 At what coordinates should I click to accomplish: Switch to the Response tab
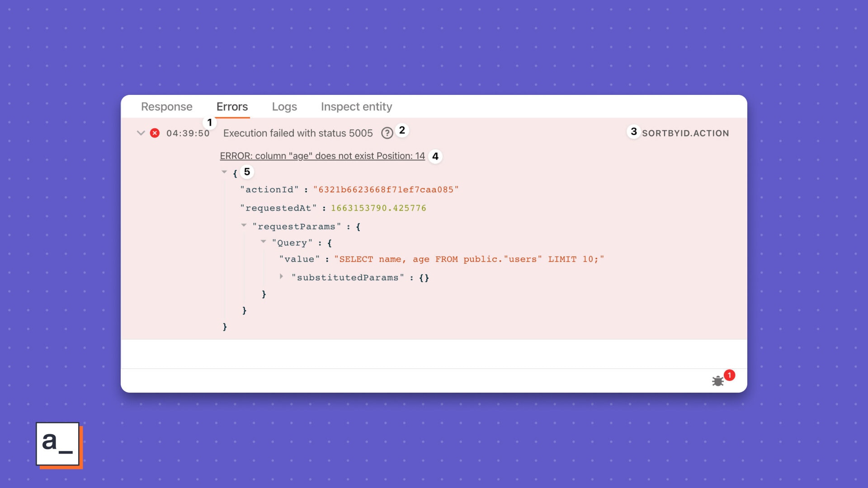point(167,107)
